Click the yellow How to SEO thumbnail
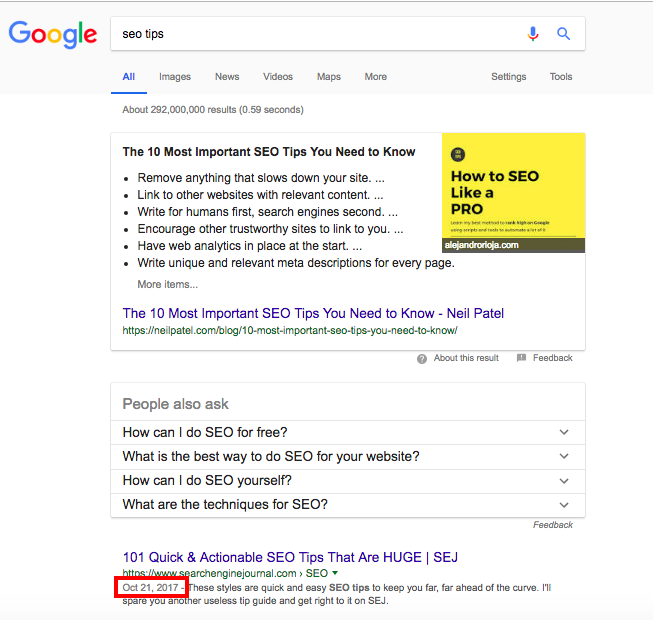This screenshot has width=653, height=620. (x=513, y=193)
